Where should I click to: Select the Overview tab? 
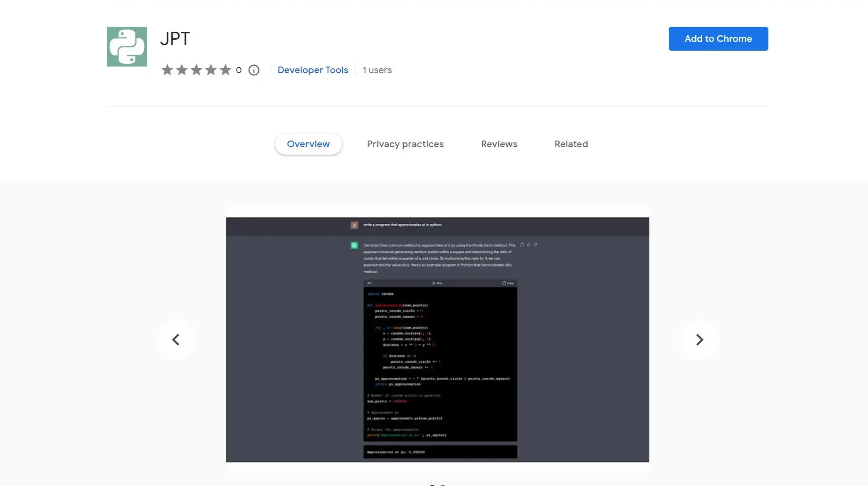coord(308,144)
